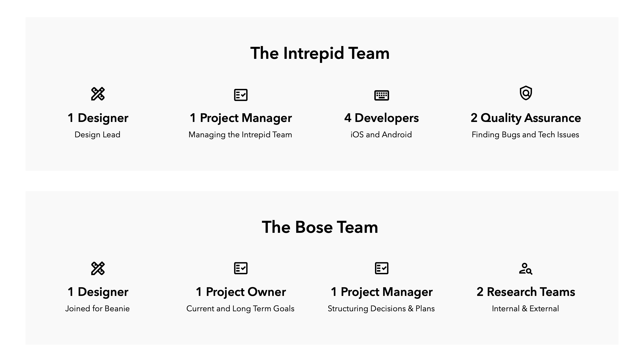Click the keyboard icon above 4 Developers
The width and height of the screenshot is (644, 362).
tap(381, 95)
